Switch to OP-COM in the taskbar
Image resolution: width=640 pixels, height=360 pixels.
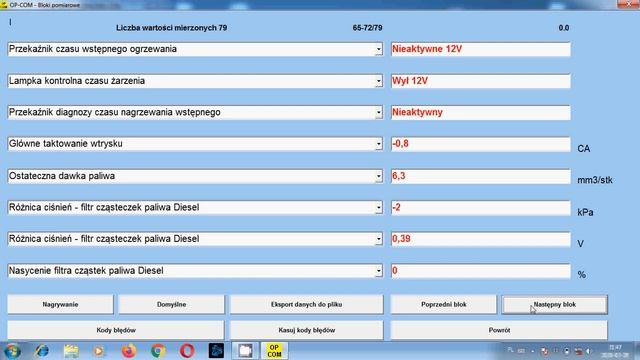click(274, 351)
